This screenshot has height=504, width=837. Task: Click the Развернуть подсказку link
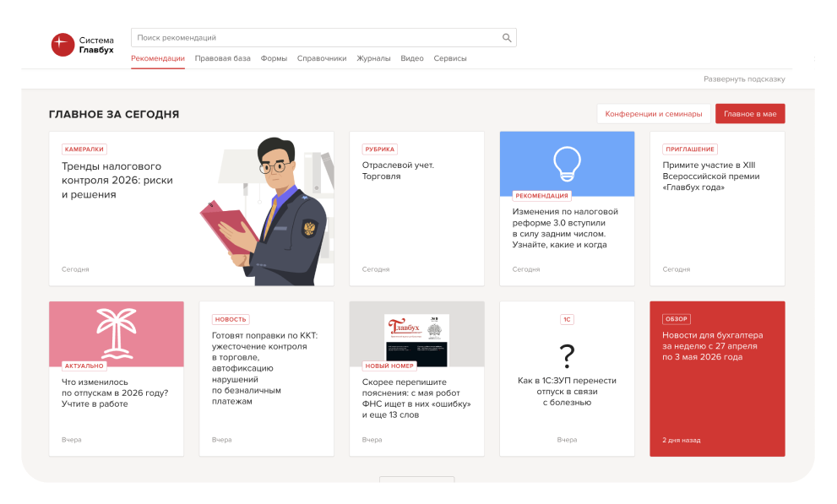(x=744, y=79)
